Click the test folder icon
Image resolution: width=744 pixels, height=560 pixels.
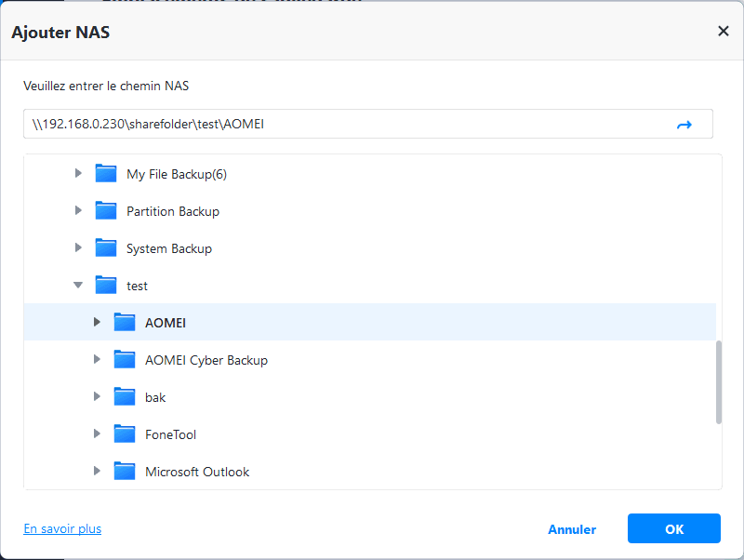tap(106, 286)
